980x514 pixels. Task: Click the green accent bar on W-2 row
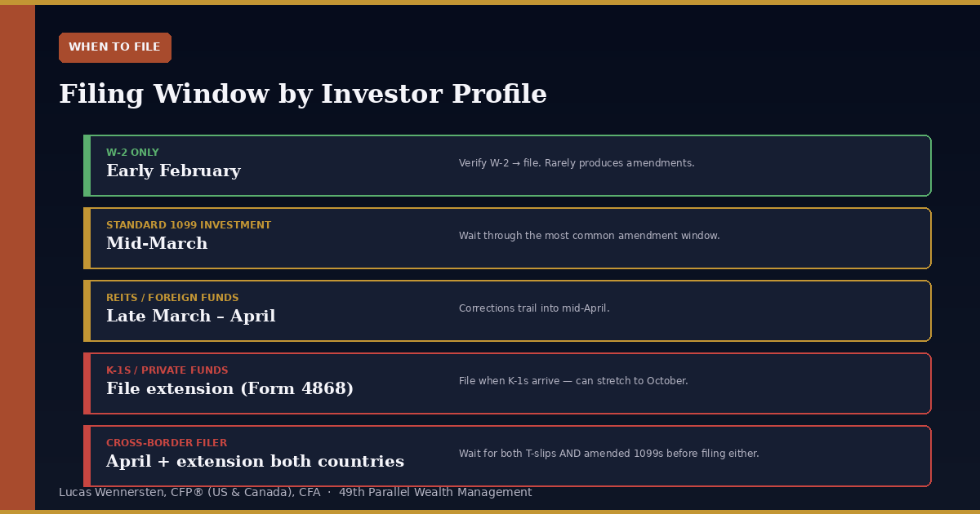click(87, 166)
